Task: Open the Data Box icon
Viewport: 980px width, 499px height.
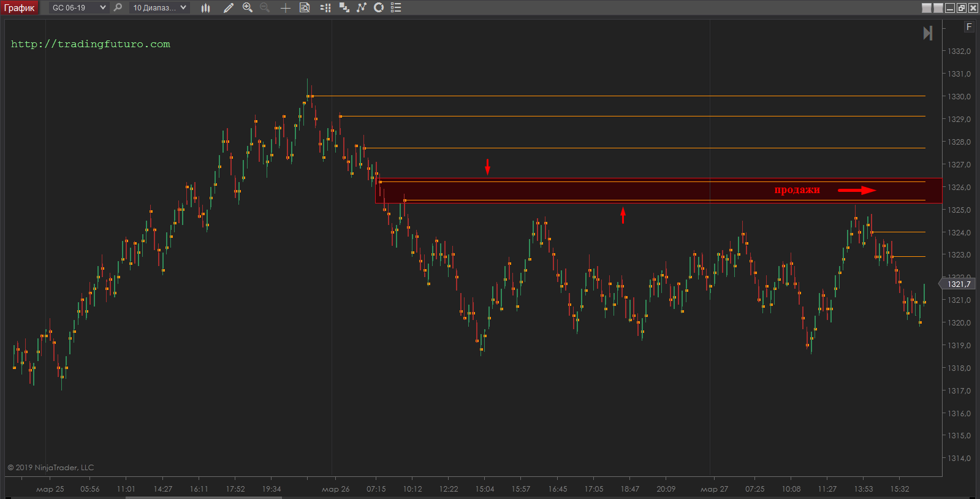Action: (x=305, y=8)
